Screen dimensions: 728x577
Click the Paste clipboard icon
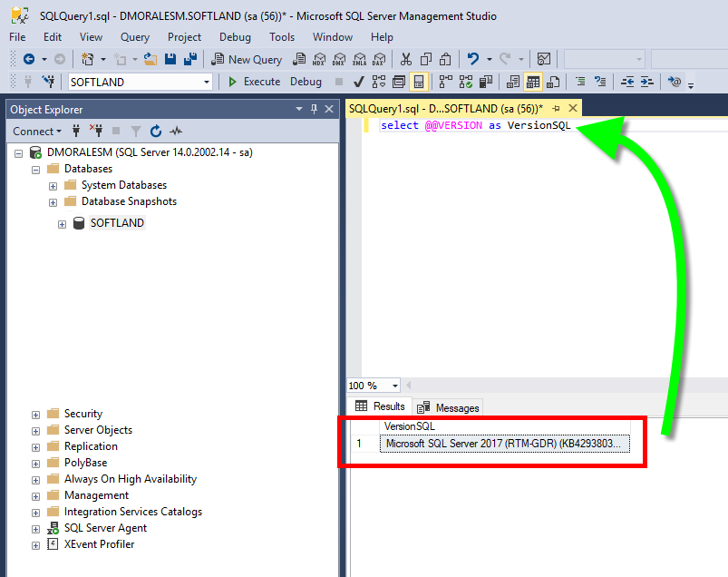point(445,59)
